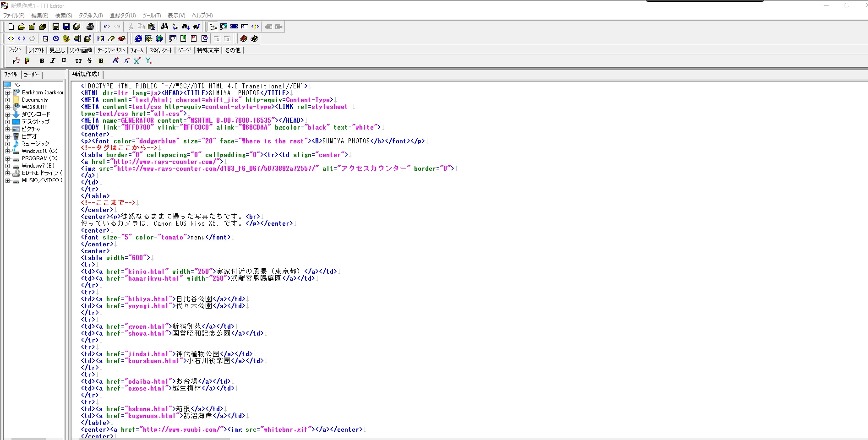Save all files with the stacked floppies icon
Image resolution: width=868 pixels, height=440 pixels.
(x=77, y=27)
